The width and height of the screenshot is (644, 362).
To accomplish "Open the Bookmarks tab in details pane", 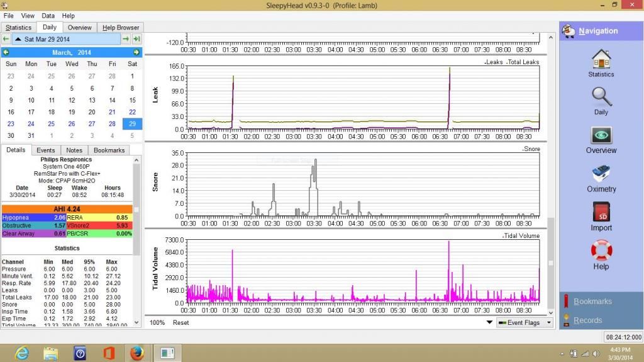I will [x=109, y=150].
